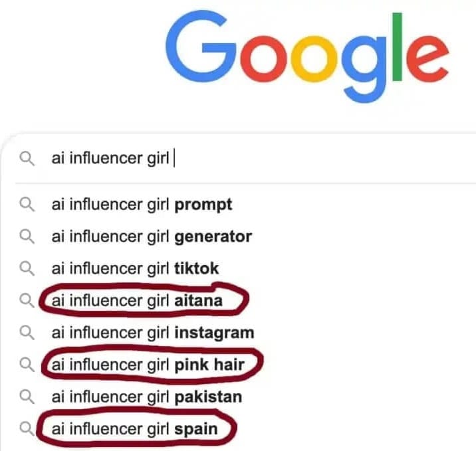Select suggestion 'ai influencer girl prompt'
This screenshot has width=476, height=451.
pos(142,204)
